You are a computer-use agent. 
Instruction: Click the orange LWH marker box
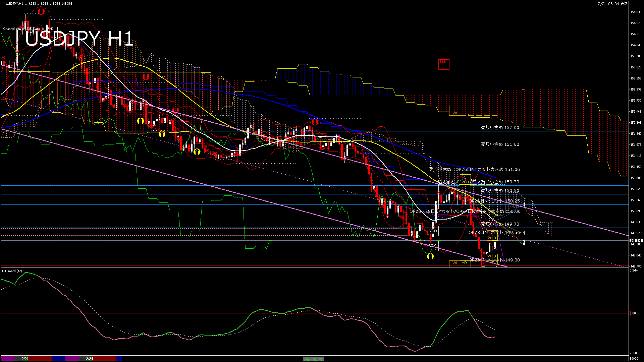tap(454, 111)
